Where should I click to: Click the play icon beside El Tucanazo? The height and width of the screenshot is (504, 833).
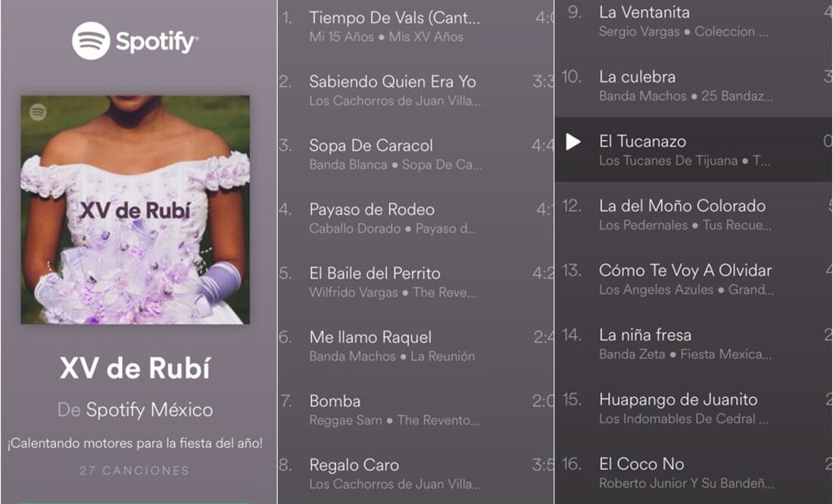click(x=572, y=142)
